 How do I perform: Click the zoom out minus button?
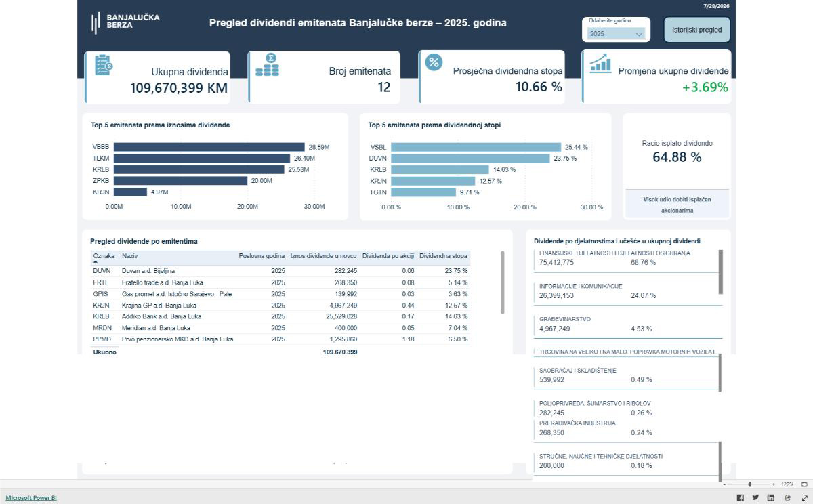[x=724, y=484]
